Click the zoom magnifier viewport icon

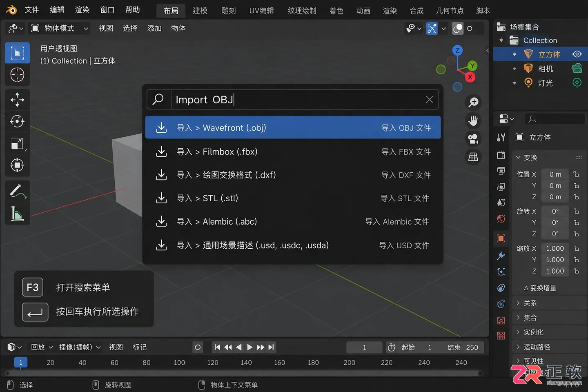click(x=473, y=102)
